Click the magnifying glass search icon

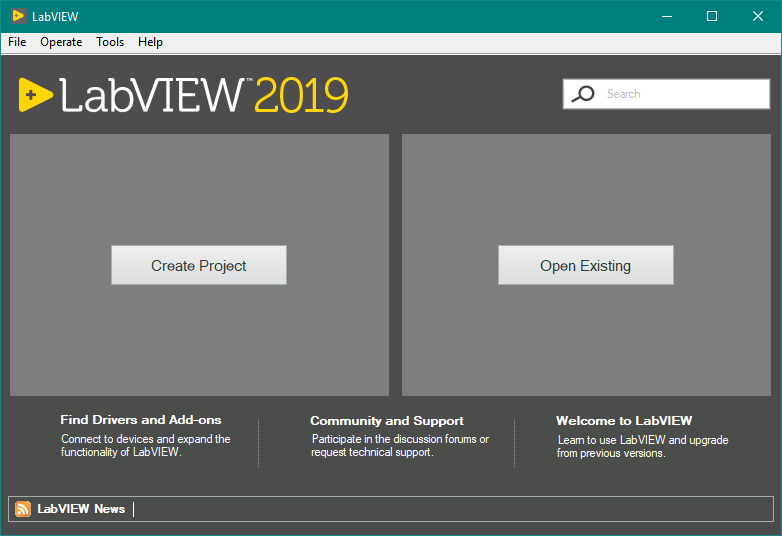pyautogui.click(x=583, y=94)
